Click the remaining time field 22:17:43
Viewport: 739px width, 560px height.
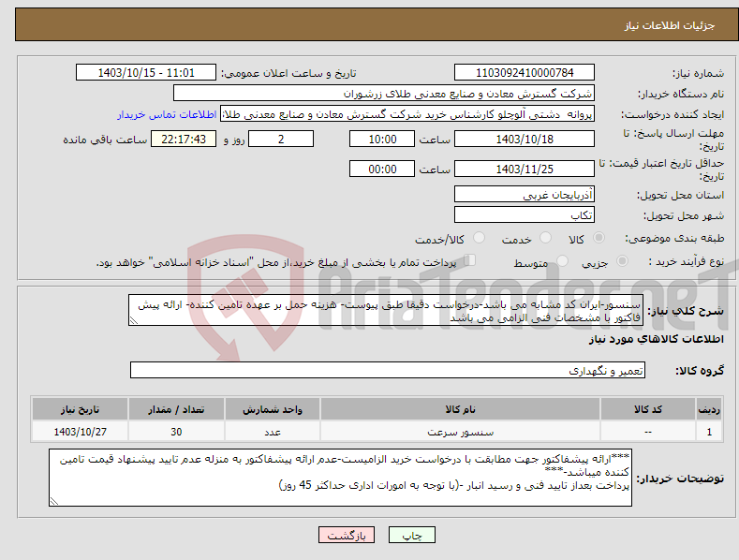pos(184,139)
